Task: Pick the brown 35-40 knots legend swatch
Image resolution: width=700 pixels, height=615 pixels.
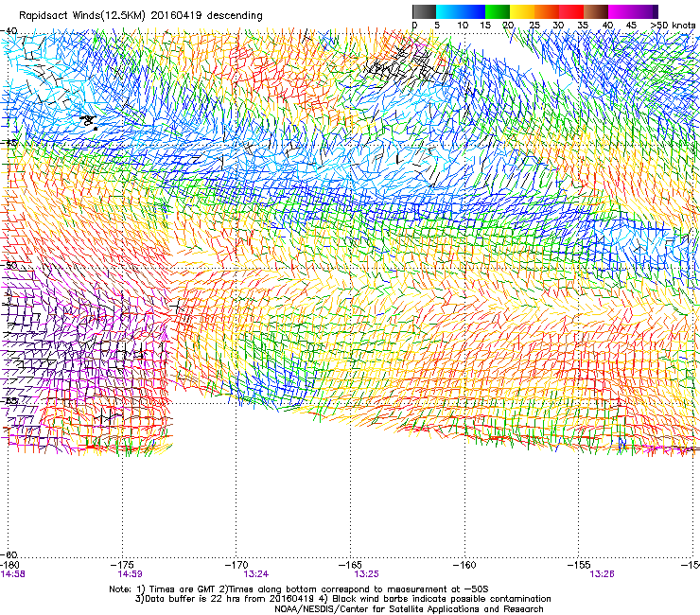Action: (596, 11)
